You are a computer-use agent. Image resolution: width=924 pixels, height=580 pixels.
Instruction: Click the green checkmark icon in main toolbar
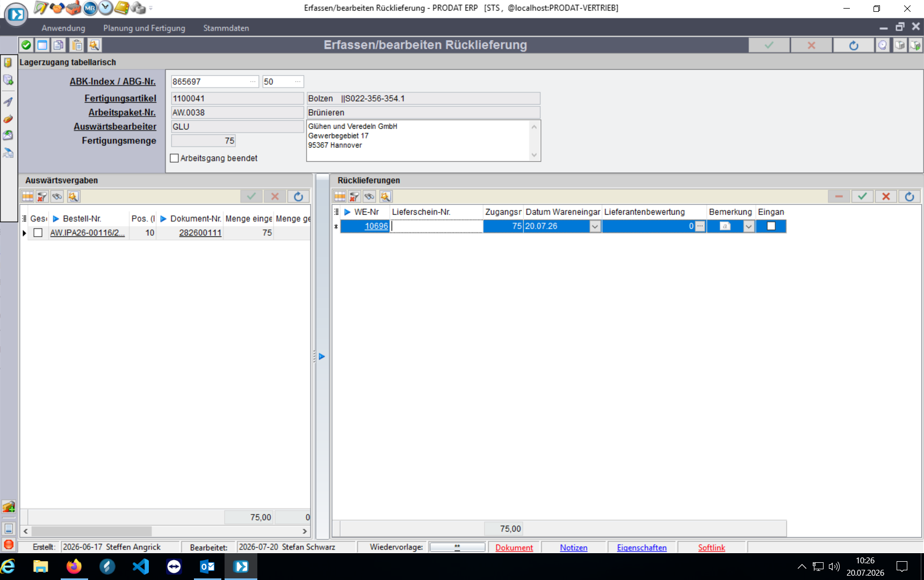coord(26,45)
